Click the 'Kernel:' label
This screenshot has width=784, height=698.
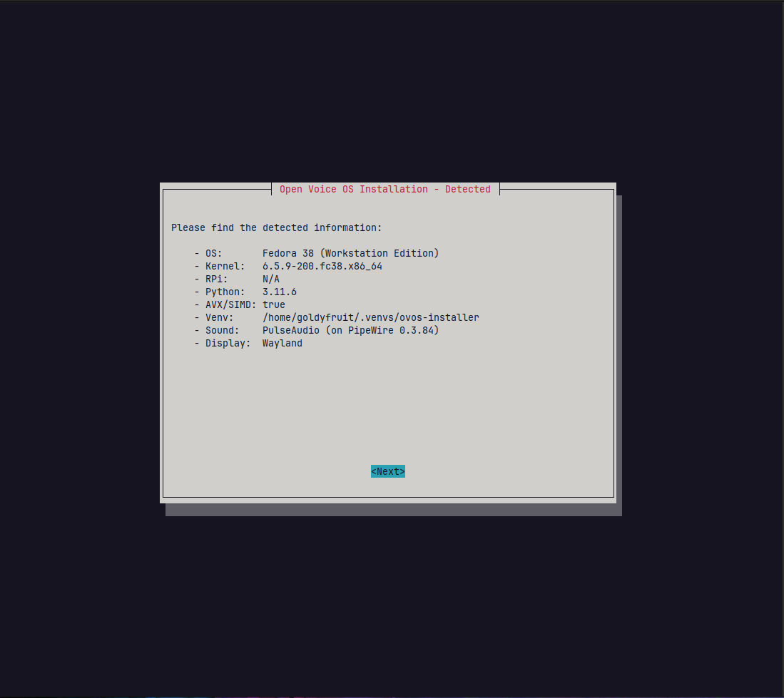coord(225,267)
